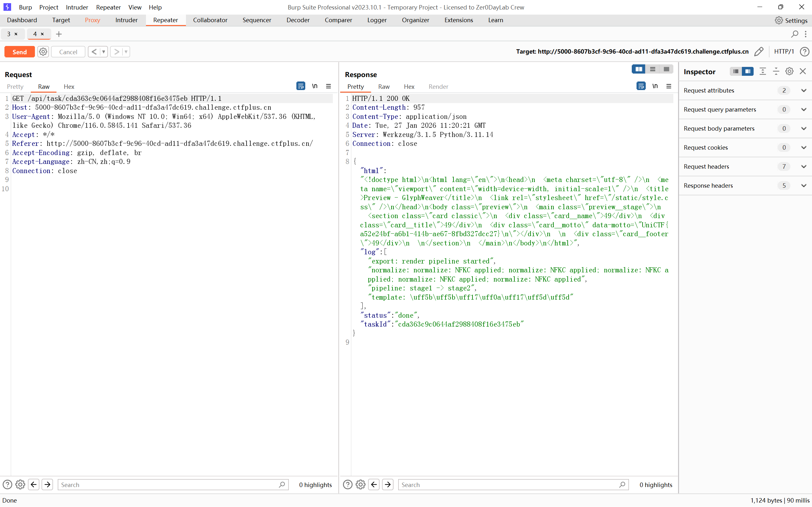Open request editor hamburger menu
Viewport: 812px width, 507px height.
point(328,86)
